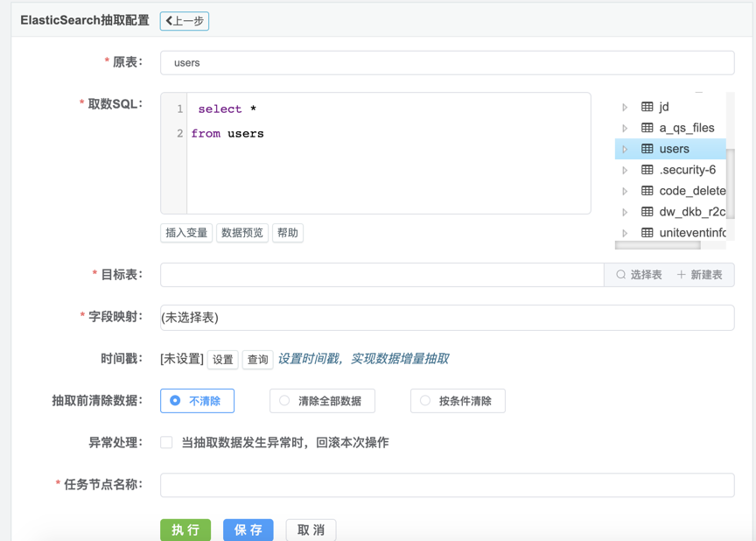Select the 不清除 radio option

176,401
